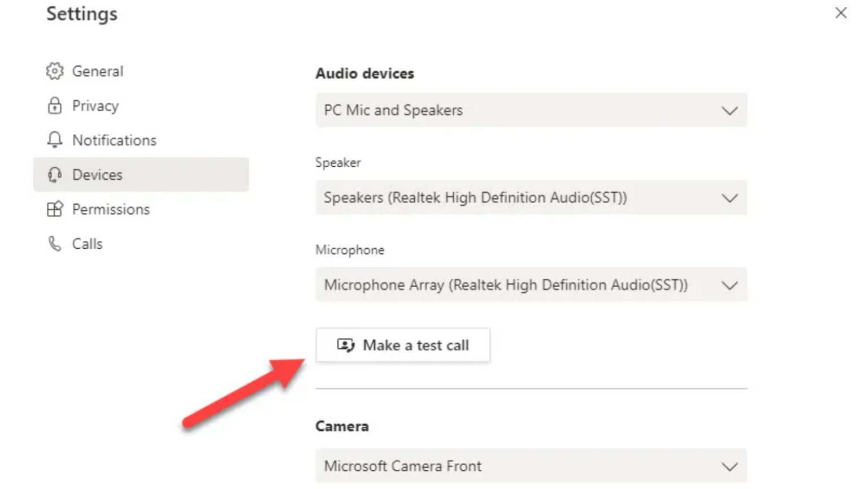Click the General settings gear icon

[54, 71]
